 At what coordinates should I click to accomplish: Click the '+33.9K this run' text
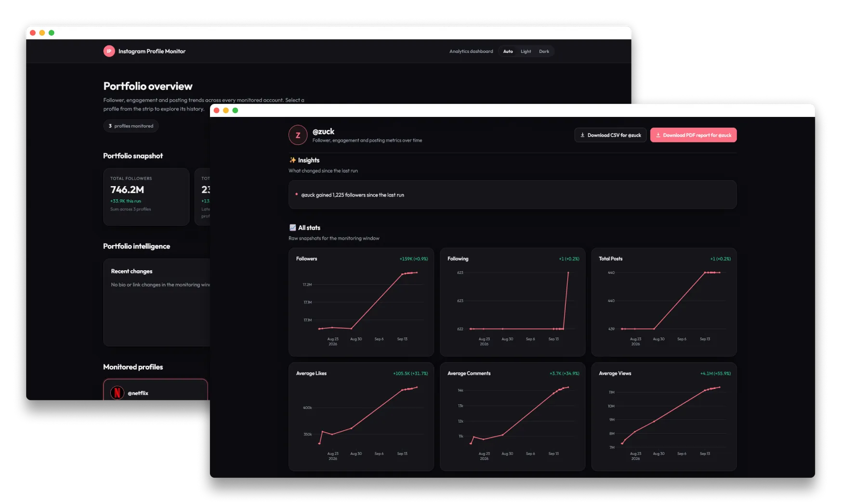126,201
